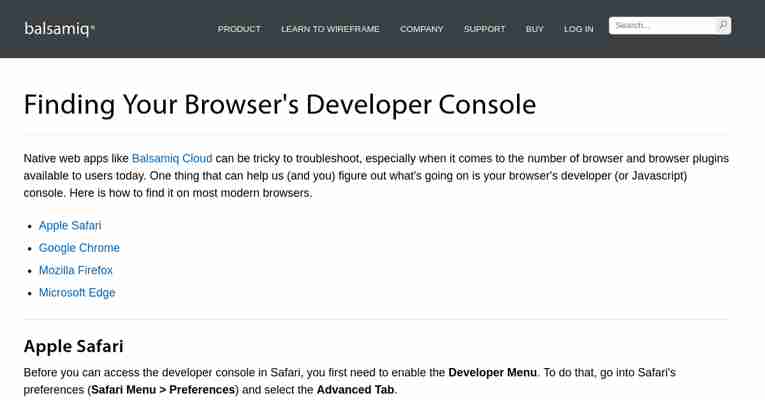Click the bold Developer Menu text
765x400 pixels.
pos(492,373)
